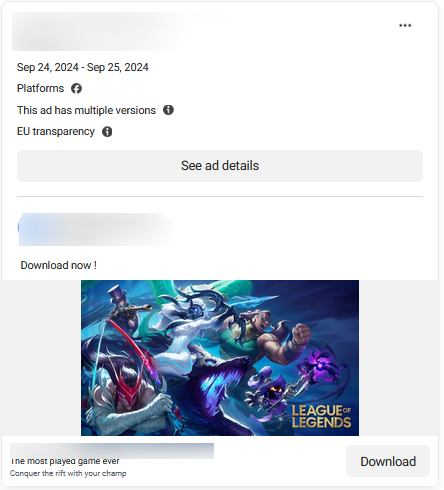Click the 'Download now !' ad text
This screenshot has width=444, height=490.
click(59, 265)
